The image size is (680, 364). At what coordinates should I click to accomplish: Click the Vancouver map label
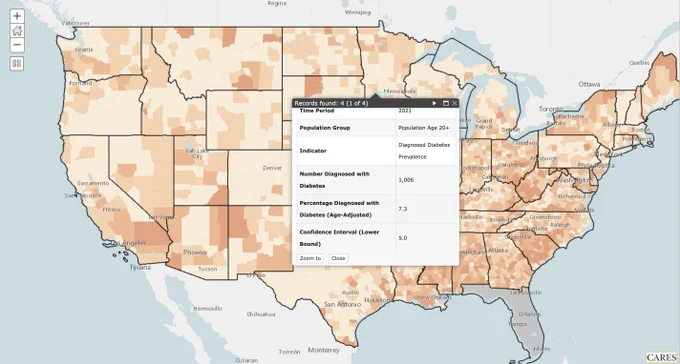[x=76, y=23]
